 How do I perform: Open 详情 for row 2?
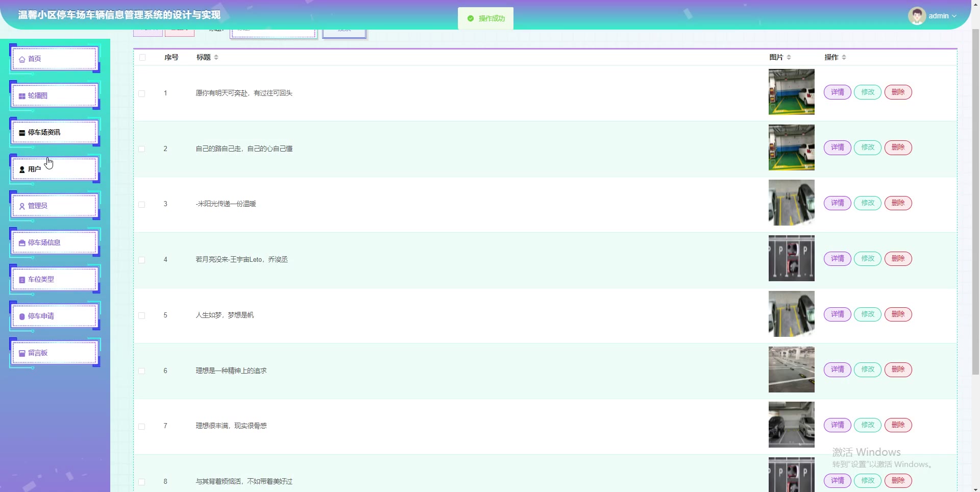(838, 147)
